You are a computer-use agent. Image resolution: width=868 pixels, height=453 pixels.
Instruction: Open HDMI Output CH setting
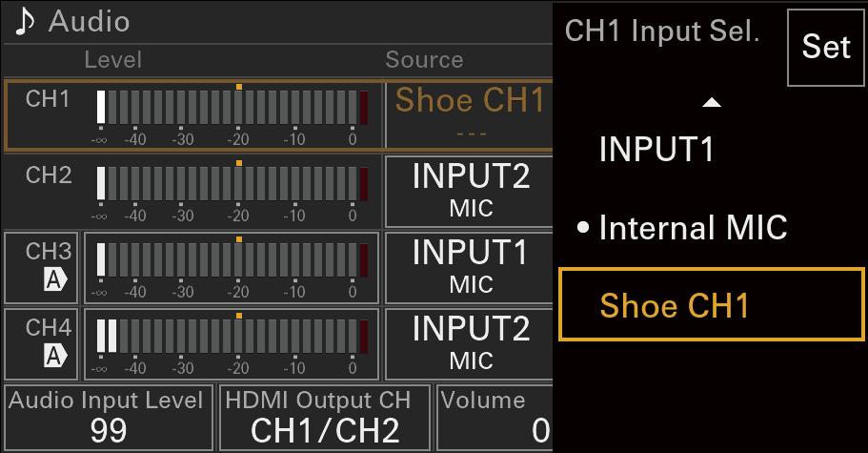click(x=324, y=418)
